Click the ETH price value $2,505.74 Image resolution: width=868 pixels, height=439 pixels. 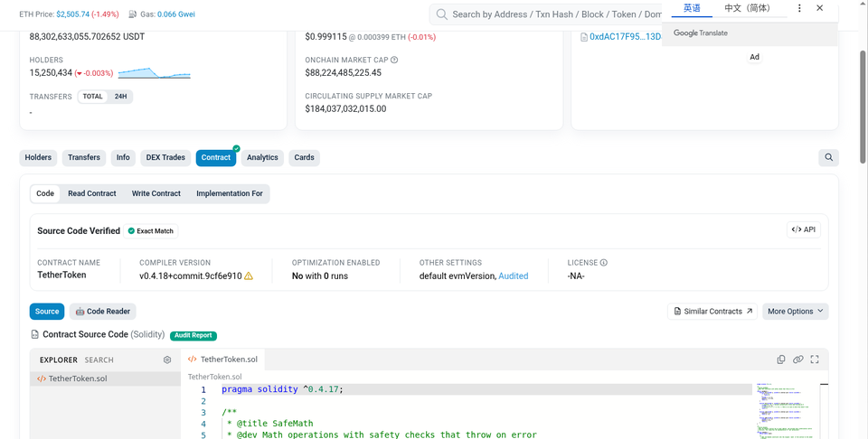(x=73, y=14)
